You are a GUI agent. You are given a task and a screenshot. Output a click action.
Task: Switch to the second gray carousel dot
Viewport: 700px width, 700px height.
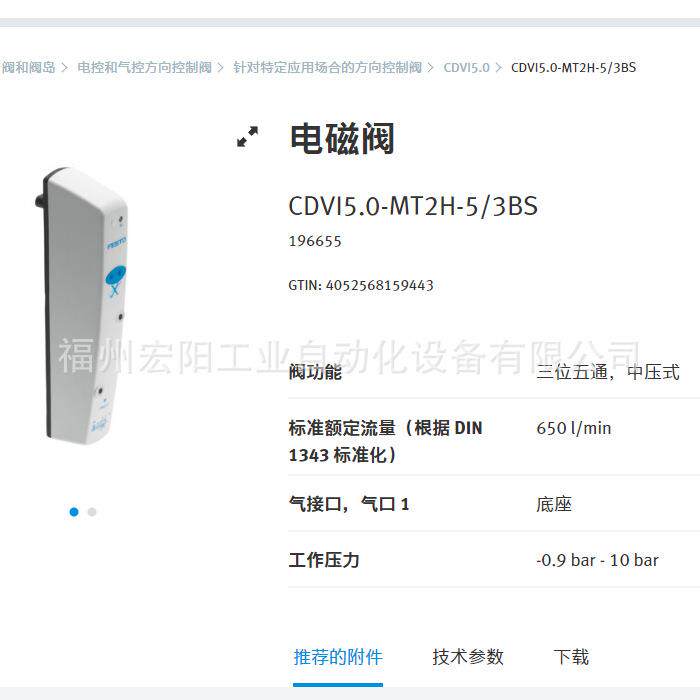pos(92,512)
